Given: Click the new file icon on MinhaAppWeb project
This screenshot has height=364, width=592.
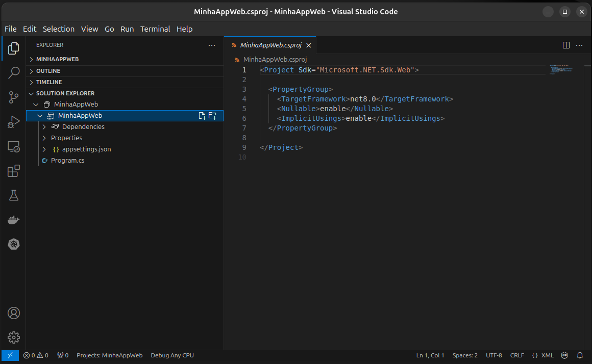Looking at the screenshot, I should click(x=202, y=116).
